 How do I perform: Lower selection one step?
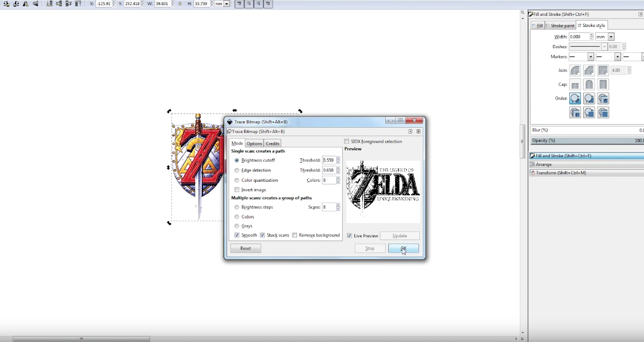point(59,4)
